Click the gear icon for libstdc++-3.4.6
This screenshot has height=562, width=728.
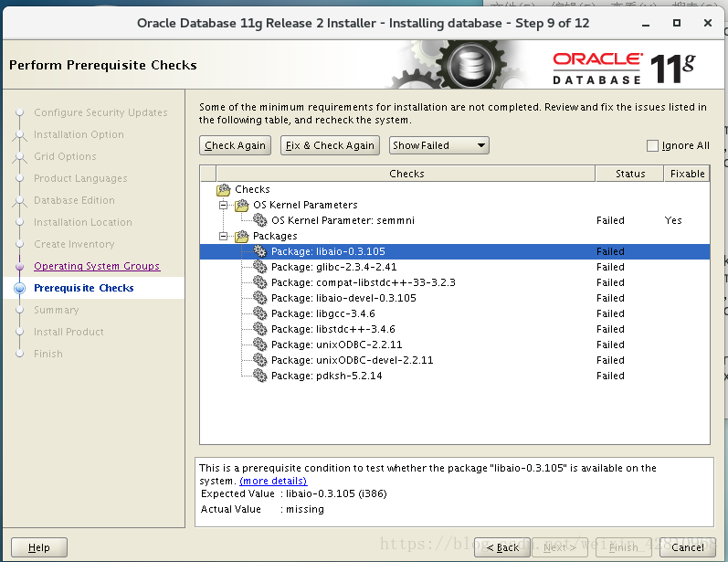260,329
